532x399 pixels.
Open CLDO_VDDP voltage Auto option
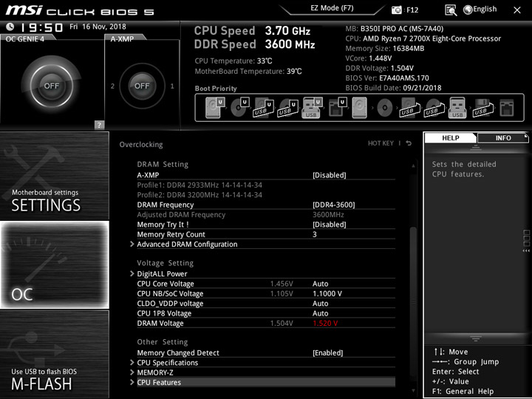(x=320, y=304)
